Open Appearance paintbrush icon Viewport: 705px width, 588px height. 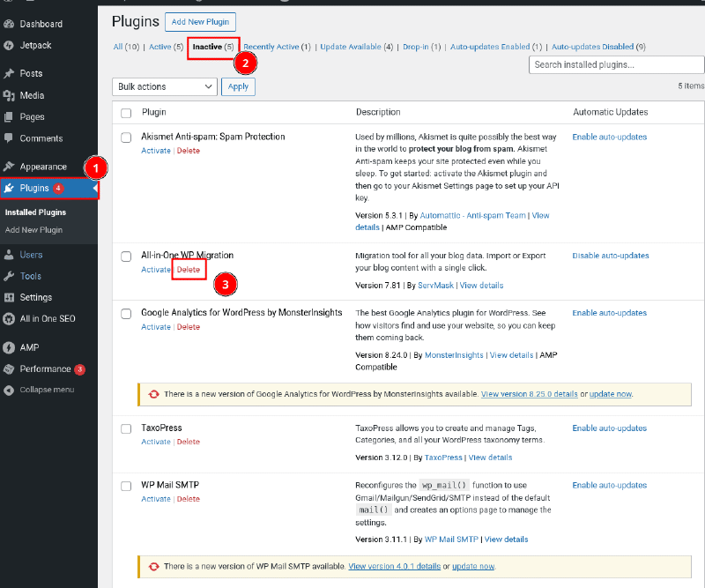(x=9, y=167)
